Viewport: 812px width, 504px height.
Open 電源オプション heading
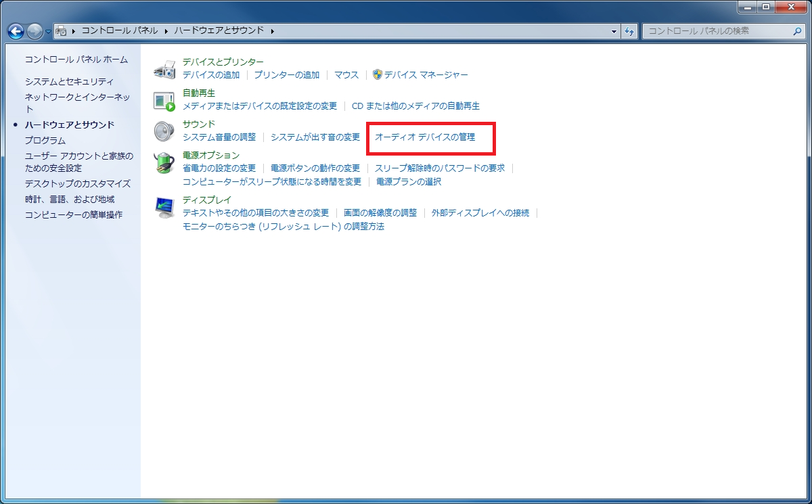[211, 155]
